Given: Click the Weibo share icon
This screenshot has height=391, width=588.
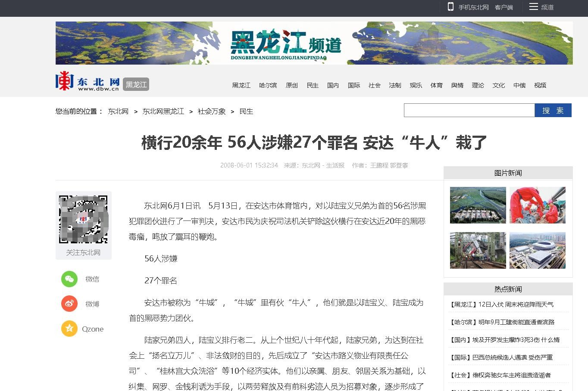Looking at the screenshot, I should (x=69, y=304).
